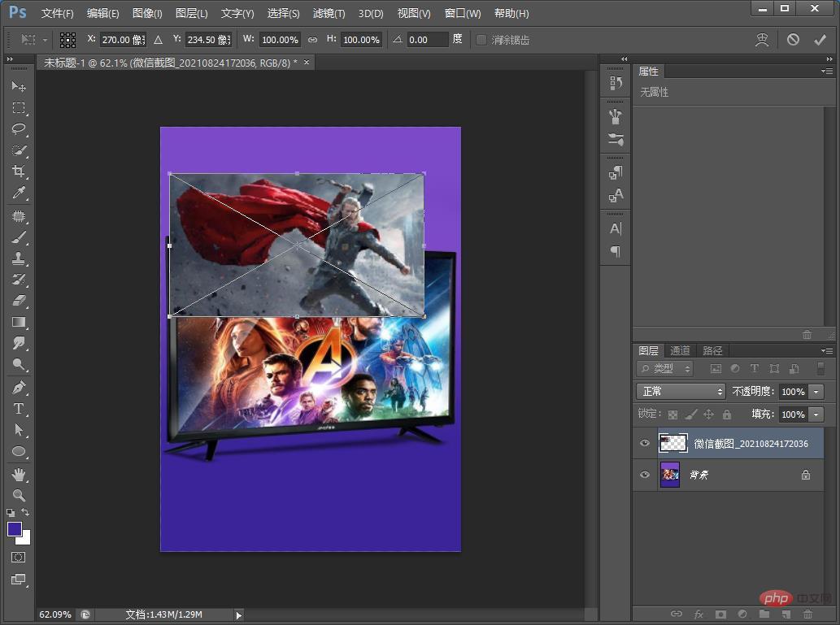The width and height of the screenshot is (840, 625).
Task: Add a layer style with fx button
Action: click(x=699, y=614)
